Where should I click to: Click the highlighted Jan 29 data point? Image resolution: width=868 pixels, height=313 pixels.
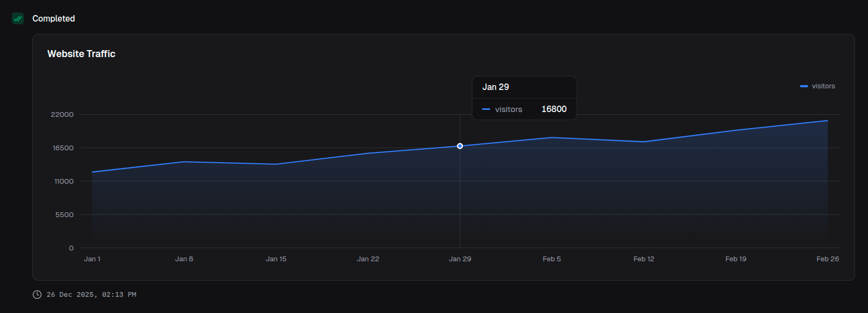pos(460,146)
